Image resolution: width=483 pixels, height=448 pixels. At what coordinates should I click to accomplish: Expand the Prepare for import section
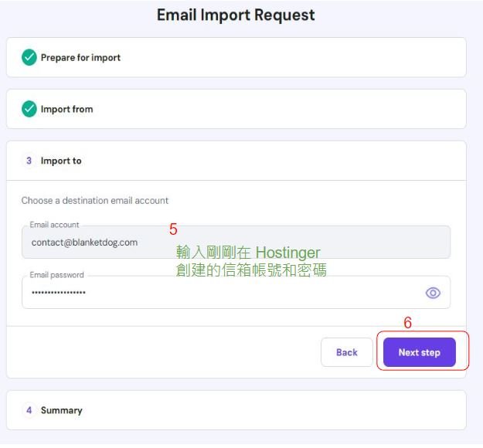pos(236,57)
